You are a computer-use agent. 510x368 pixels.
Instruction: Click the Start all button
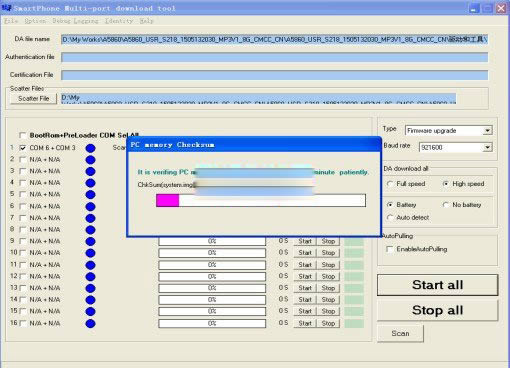pos(437,285)
